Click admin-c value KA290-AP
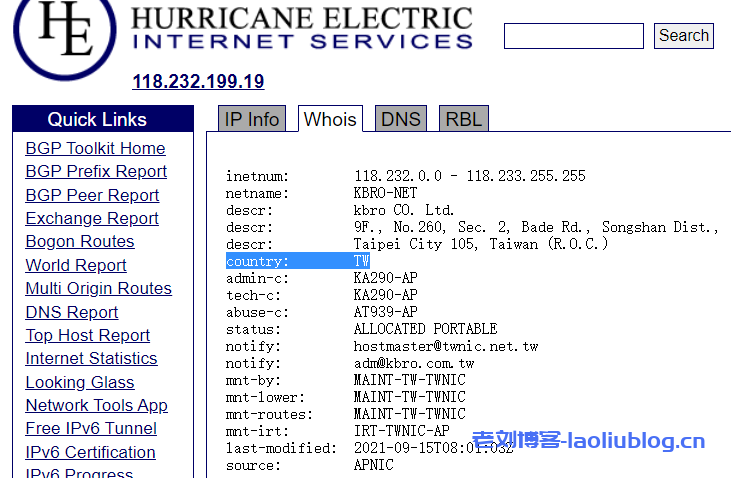The height and width of the screenshot is (478, 731). (x=386, y=278)
